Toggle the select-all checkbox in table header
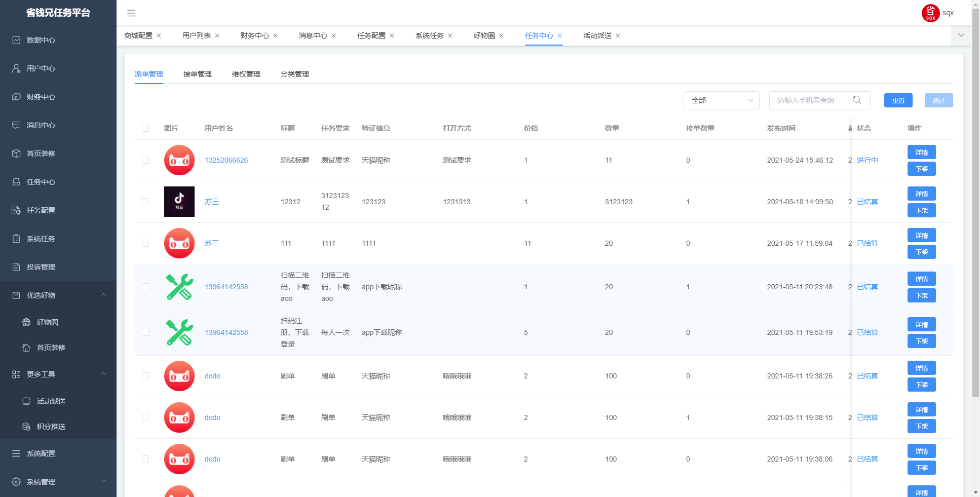Screen dimensions: 980x497 point(145,128)
